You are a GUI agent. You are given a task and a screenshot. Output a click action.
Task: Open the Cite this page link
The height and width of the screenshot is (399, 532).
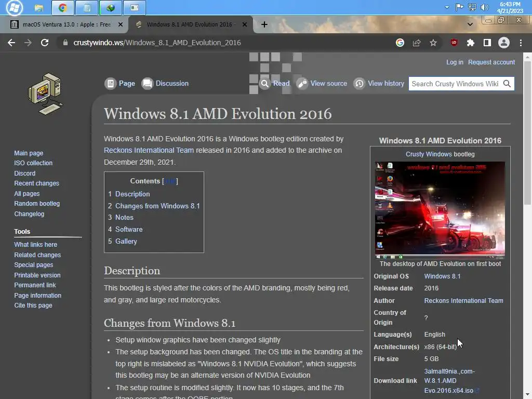33,305
